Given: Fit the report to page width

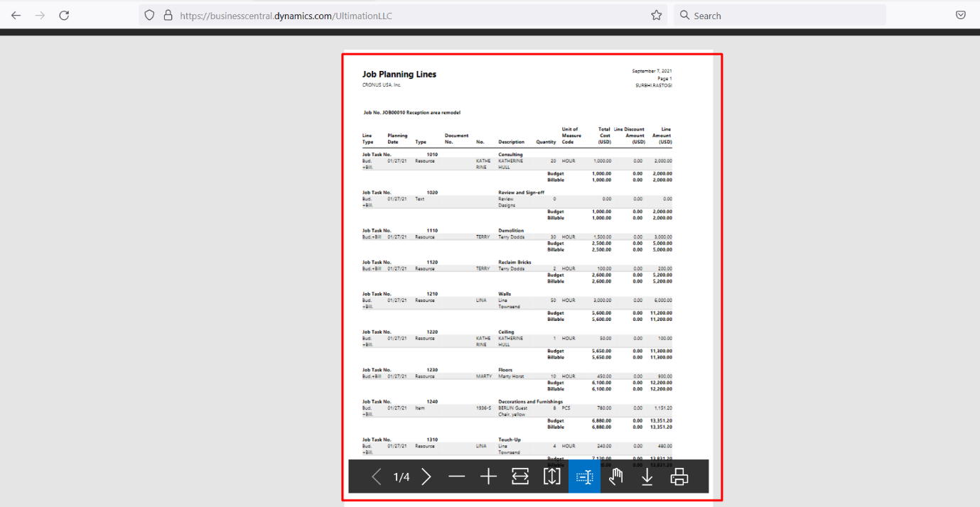Looking at the screenshot, I should 519,476.
